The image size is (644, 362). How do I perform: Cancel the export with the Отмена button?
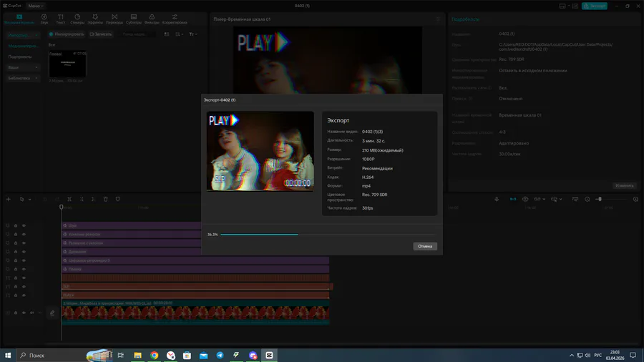coord(425,246)
